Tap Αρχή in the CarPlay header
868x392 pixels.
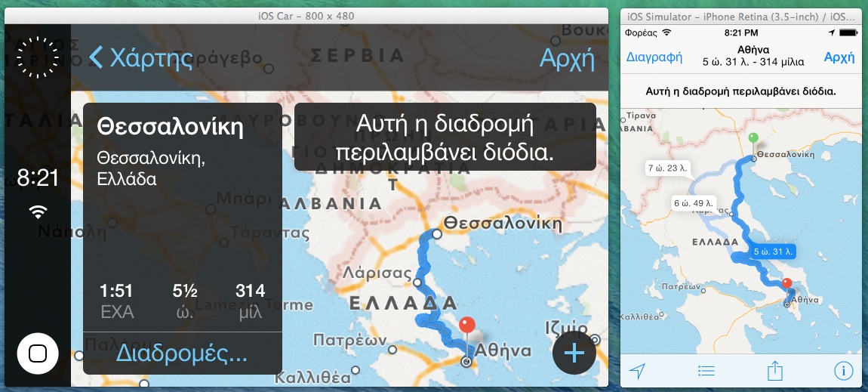point(567,58)
